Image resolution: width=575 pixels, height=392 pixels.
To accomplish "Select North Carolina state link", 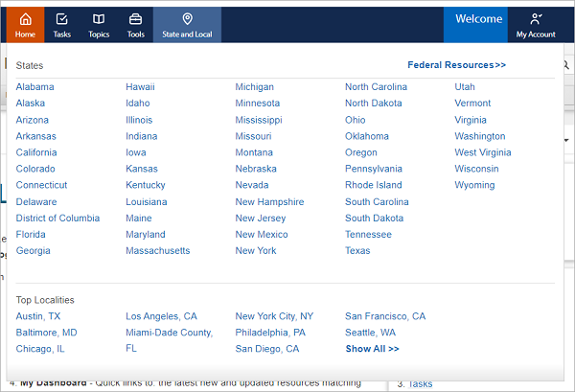I will (x=376, y=87).
